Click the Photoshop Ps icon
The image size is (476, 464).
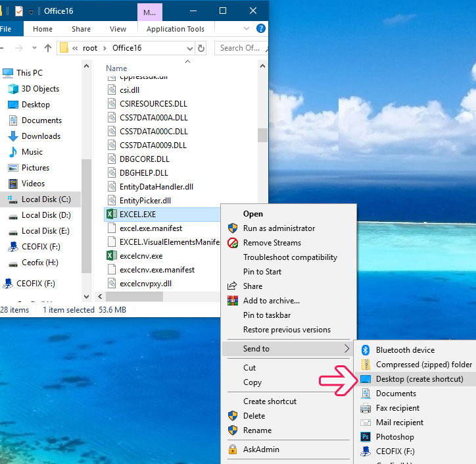[366, 437]
